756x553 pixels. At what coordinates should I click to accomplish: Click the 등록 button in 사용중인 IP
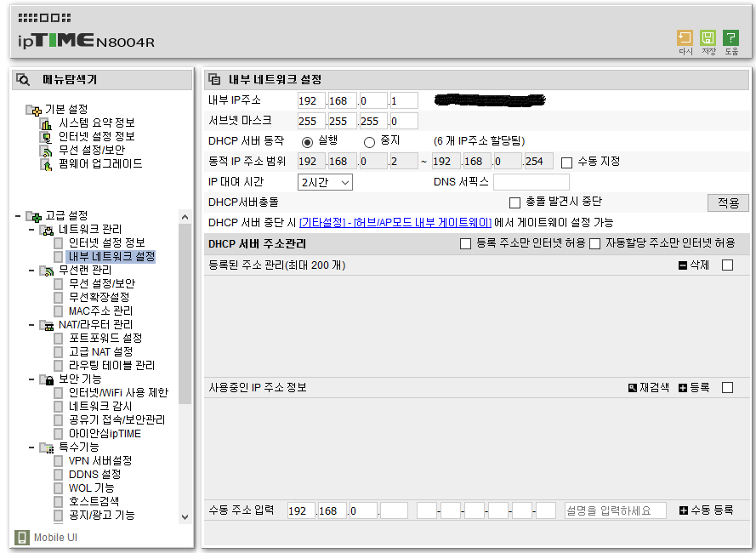click(x=694, y=388)
